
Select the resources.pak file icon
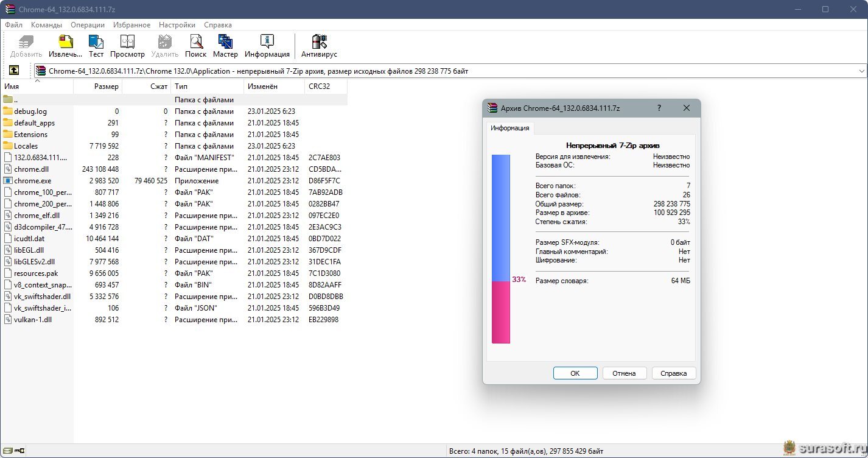(x=8, y=273)
